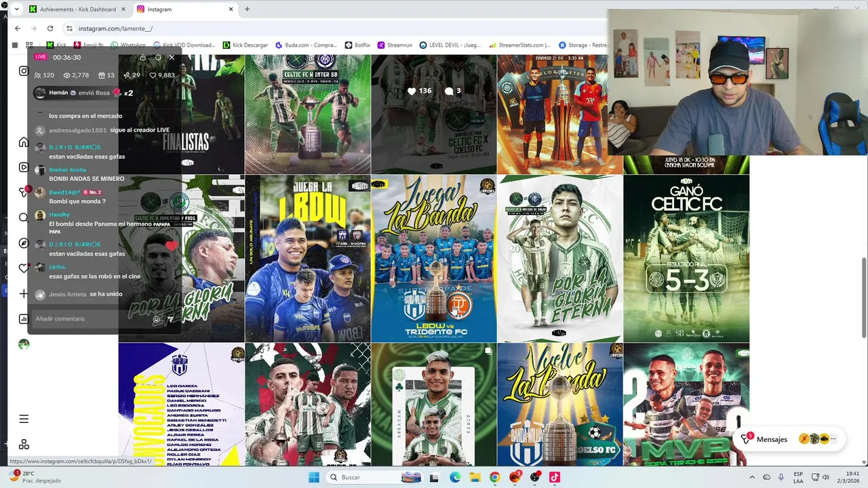Open Windows Start menu
Image resolution: width=868 pixels, height=488 pixels.
(314, 477)
